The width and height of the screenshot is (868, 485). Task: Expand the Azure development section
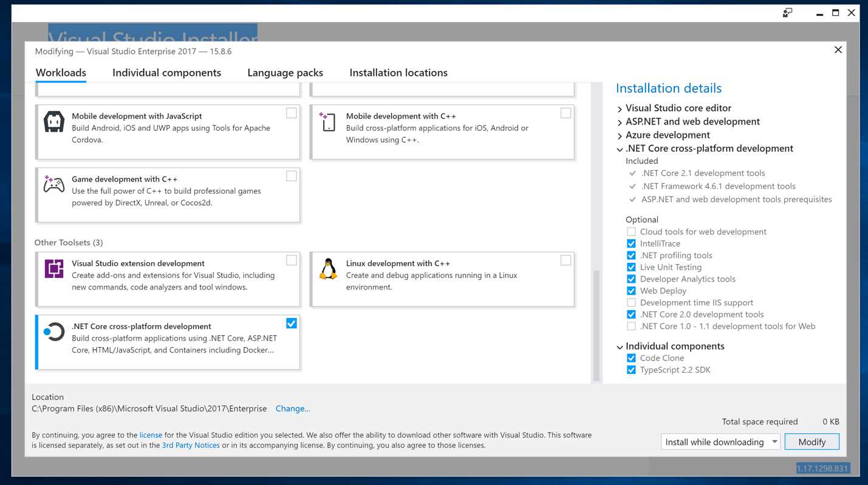tap(620, 135)
